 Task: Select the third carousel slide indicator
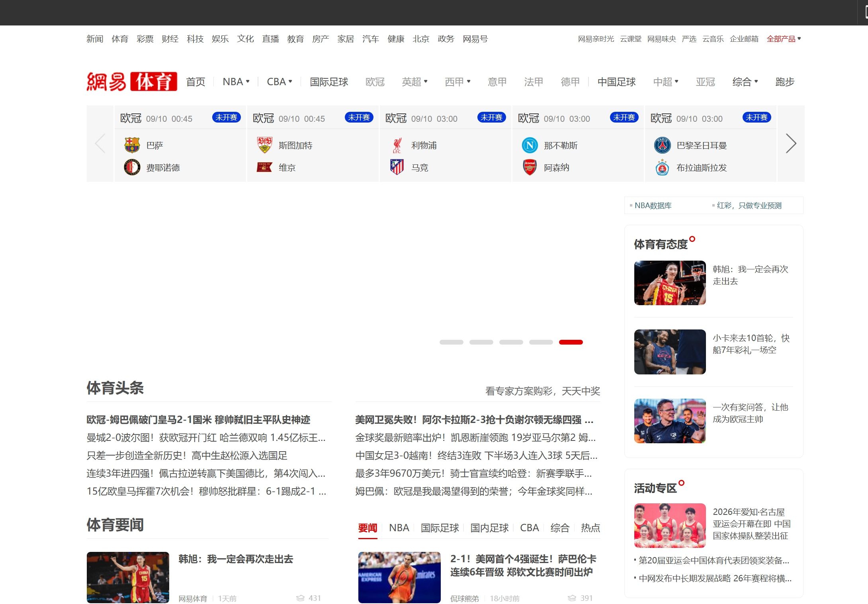[x=511, y=342]
